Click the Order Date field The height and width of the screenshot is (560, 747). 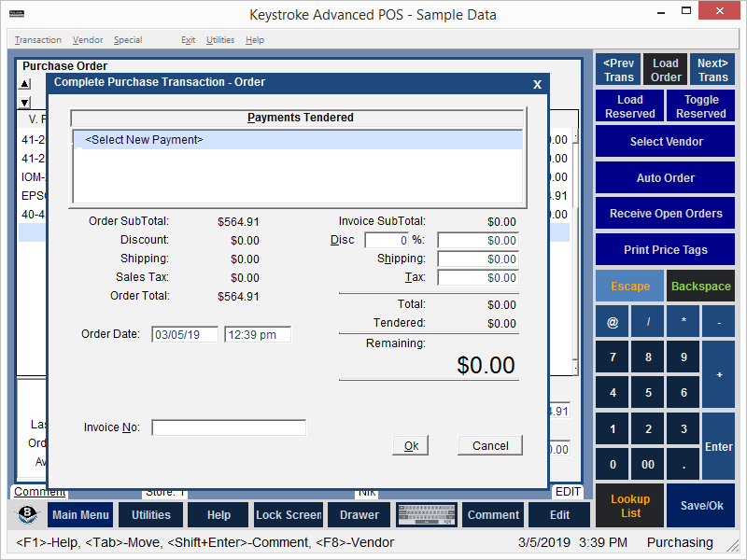coord(185,335)
